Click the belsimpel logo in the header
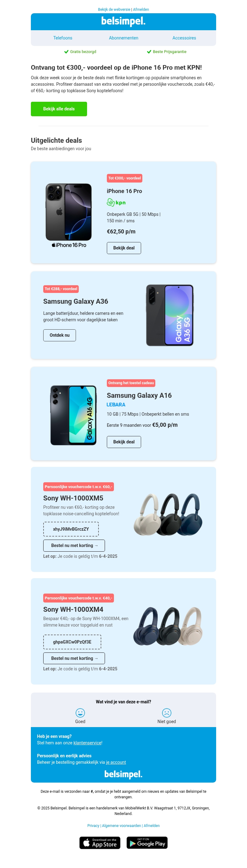 click(x=124, y=22)
